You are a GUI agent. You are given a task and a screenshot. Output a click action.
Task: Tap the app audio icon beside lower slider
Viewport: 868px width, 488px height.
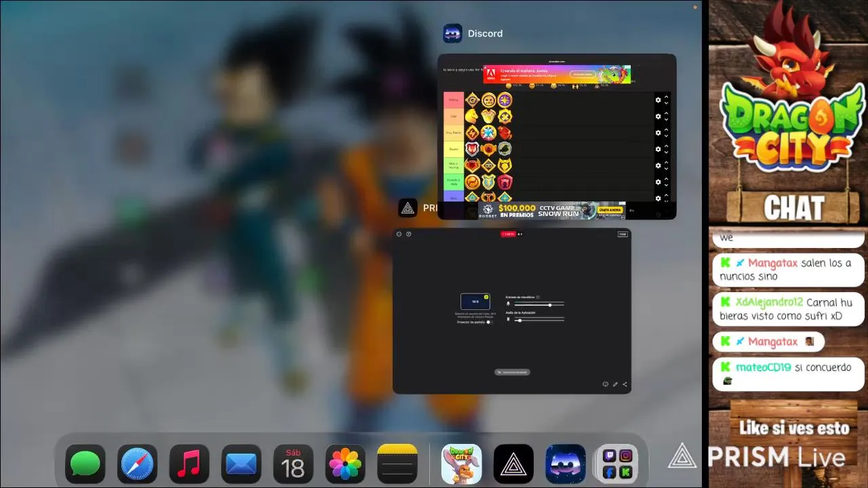click(509, 319)
